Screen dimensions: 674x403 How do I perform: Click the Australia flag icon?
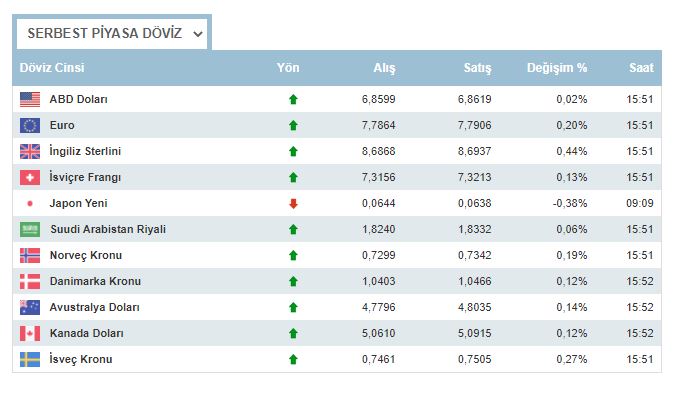30,307
